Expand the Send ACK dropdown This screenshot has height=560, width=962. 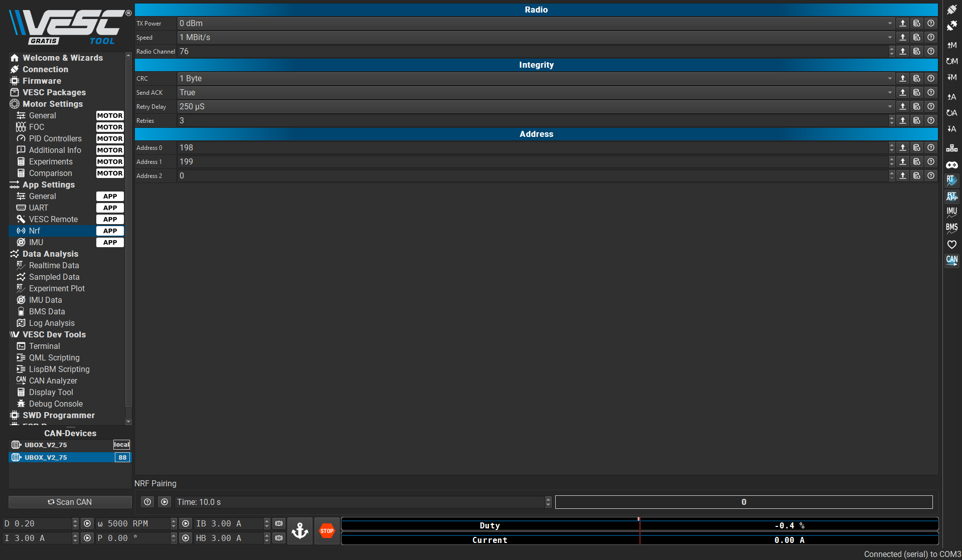[x=536, y=93]
